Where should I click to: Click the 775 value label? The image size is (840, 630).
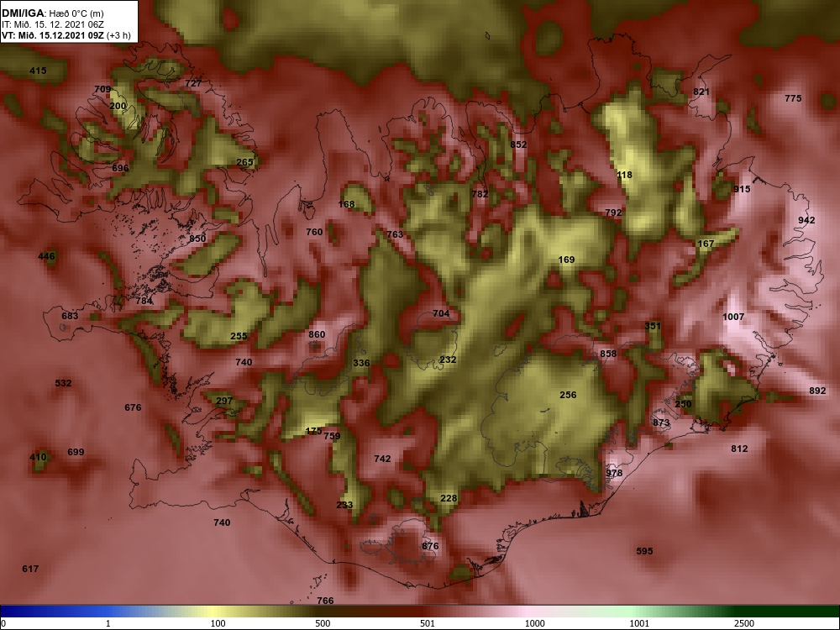click(x=793, y=98)
